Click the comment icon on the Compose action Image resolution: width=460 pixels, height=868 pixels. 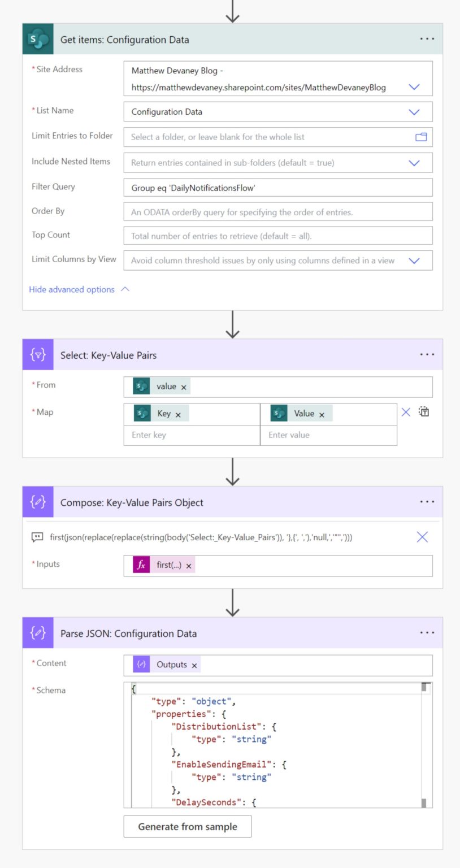(x=37, y=537)
